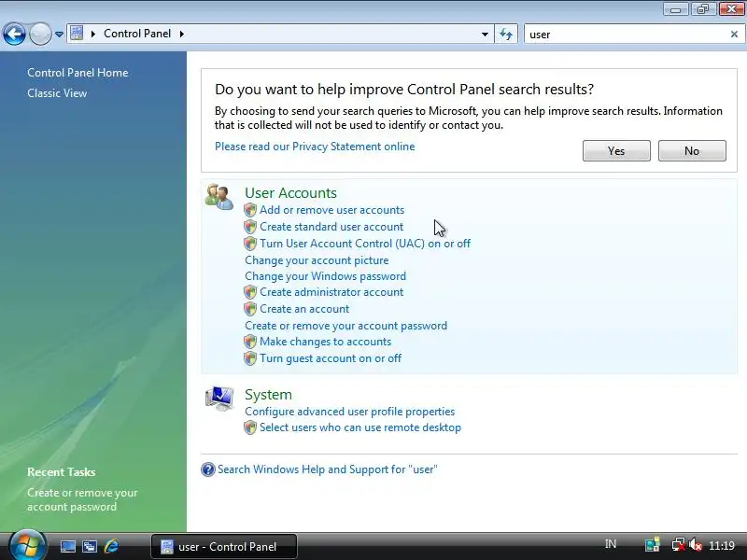
Task: Click the blue help question mark icon
Action: pyautogui.click(x=208, y=469)
